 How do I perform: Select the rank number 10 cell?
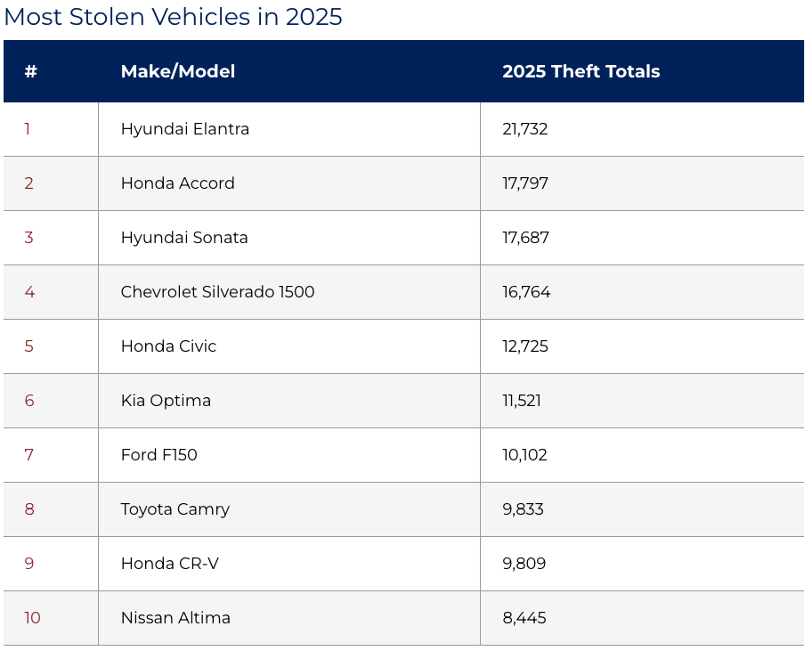click(x=32, y=618)
